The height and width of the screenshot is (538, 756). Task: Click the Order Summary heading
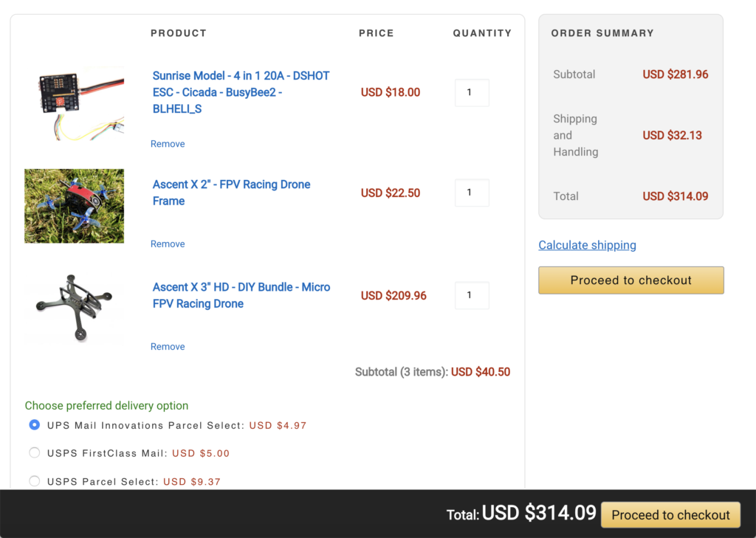(x=602, y=33)
